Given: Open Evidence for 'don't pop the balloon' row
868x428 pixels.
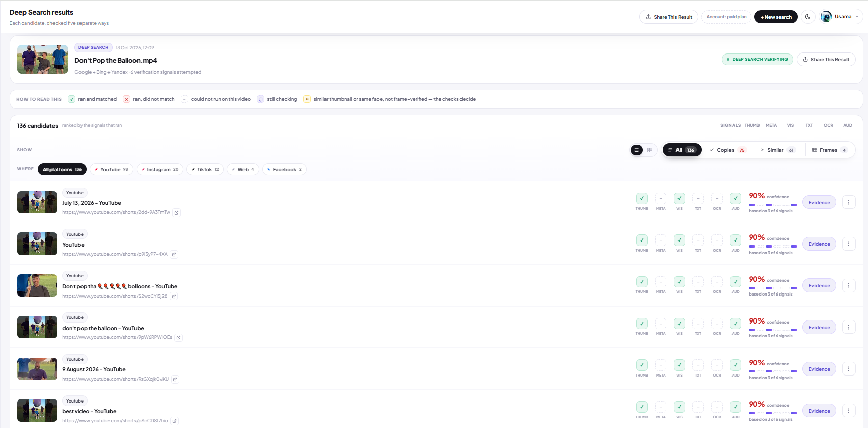Looking at the screenshot, I should [819, 327].
